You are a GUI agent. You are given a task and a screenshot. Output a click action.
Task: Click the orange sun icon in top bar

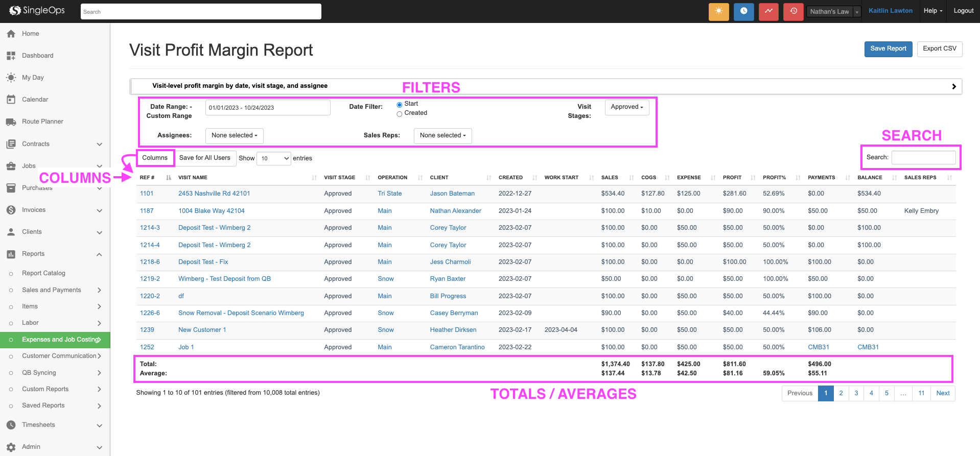coord(718,11)
